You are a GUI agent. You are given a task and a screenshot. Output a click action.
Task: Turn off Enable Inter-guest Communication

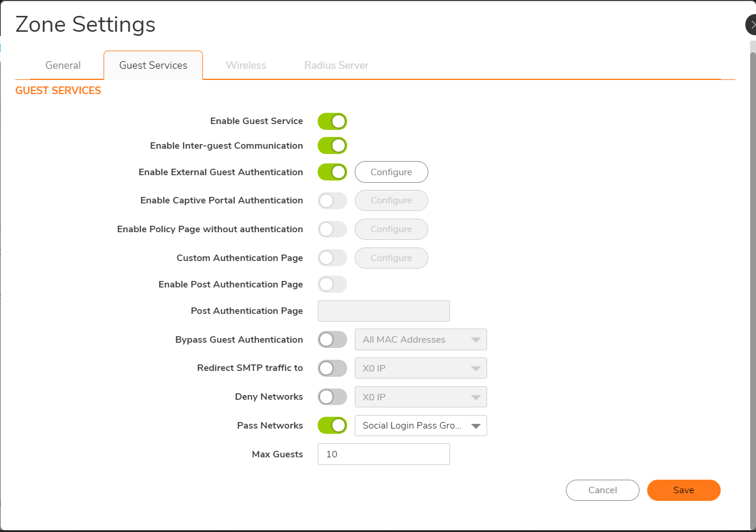pyautogui.click(x=332, y=145)
